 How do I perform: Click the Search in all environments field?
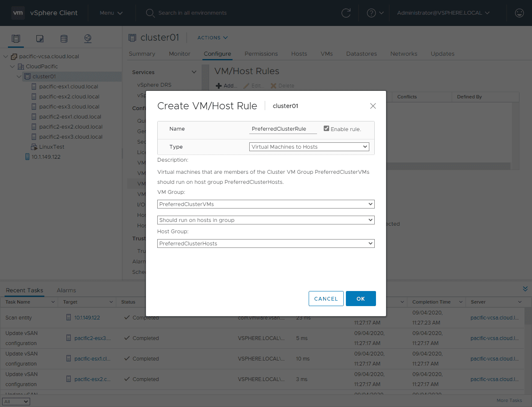click(192, 13)
